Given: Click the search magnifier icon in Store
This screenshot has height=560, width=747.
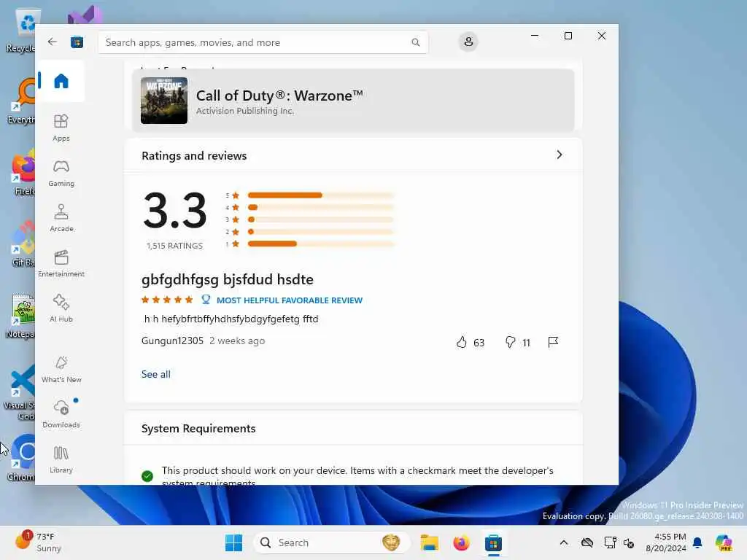Looking at the screenshot, I should tap(415, 42).
